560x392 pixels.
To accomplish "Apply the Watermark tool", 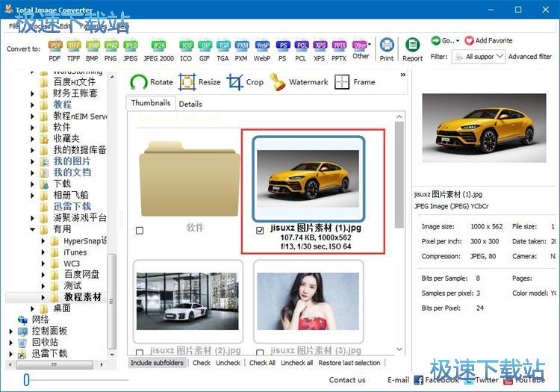I will click(299, 82).
